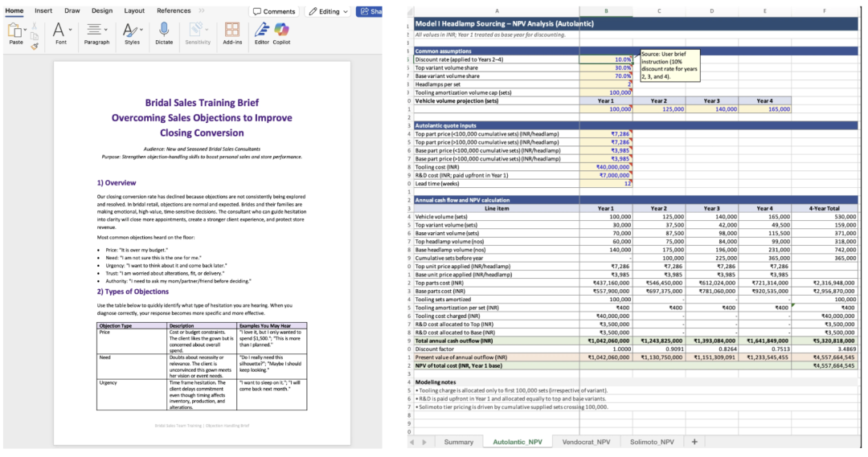Viewport: 868px width, 457px height.
Task: Open the Add-ins gallery
Action: pos(232,31)
